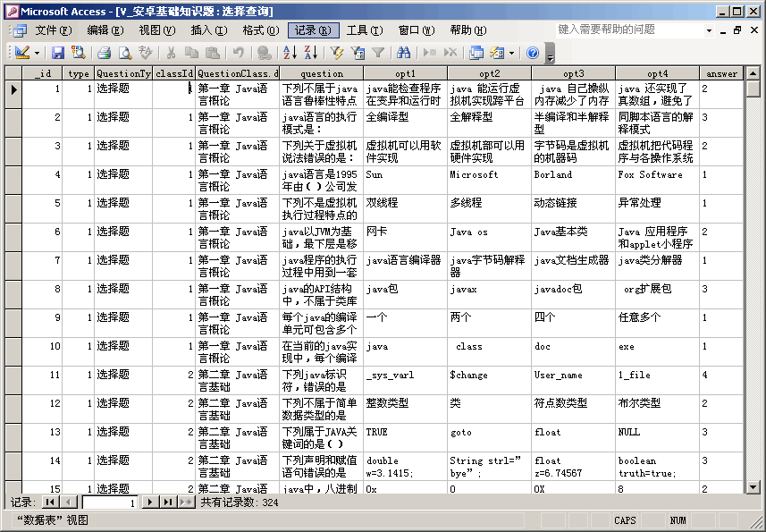
Task: Click the Access document control icon in menu bar
Action: (20, 30)
